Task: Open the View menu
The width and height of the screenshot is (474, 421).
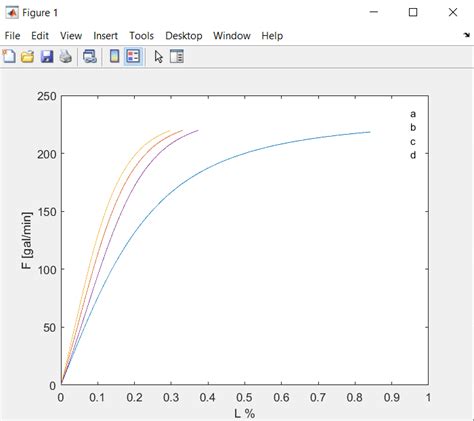Action: (x=71, y=36)
